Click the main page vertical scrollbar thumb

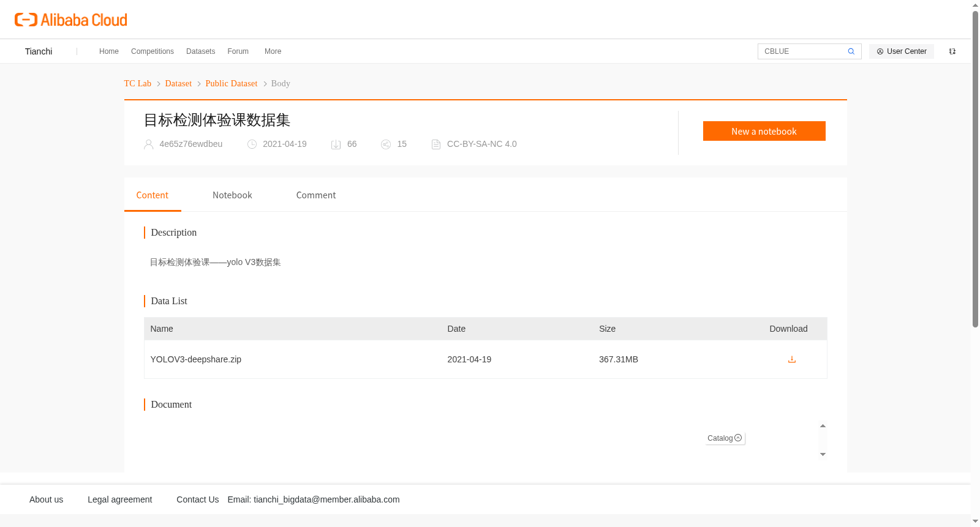tap(975, 168)
